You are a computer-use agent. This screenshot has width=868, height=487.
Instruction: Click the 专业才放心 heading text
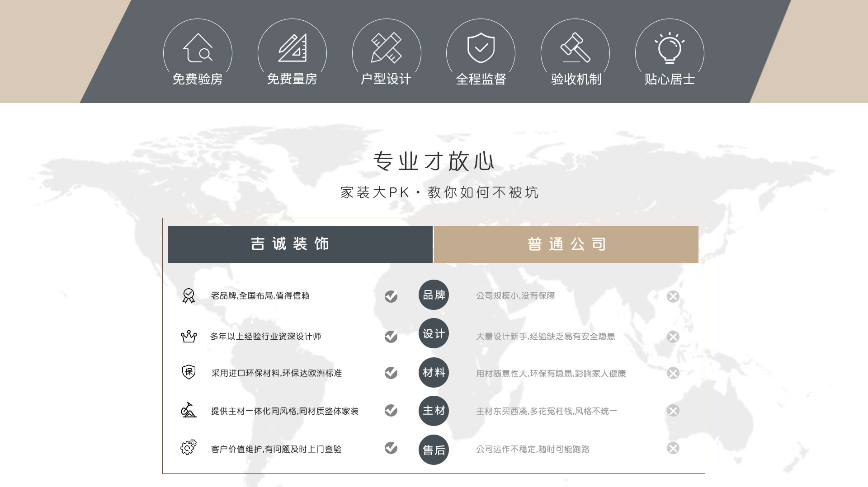tap(434, 161)
